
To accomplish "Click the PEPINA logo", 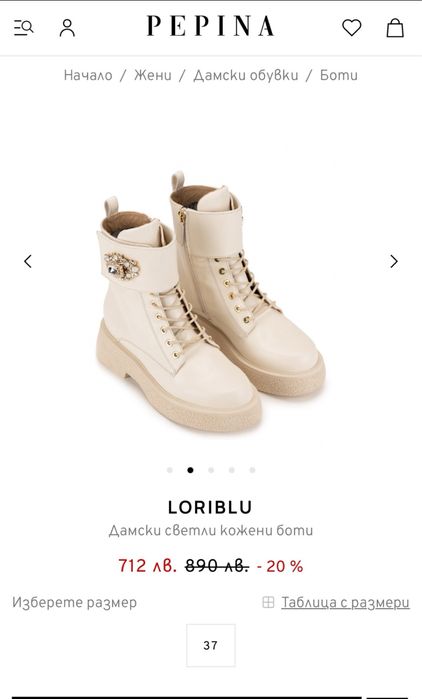I will pyautogui.click(x=210, y=26).
